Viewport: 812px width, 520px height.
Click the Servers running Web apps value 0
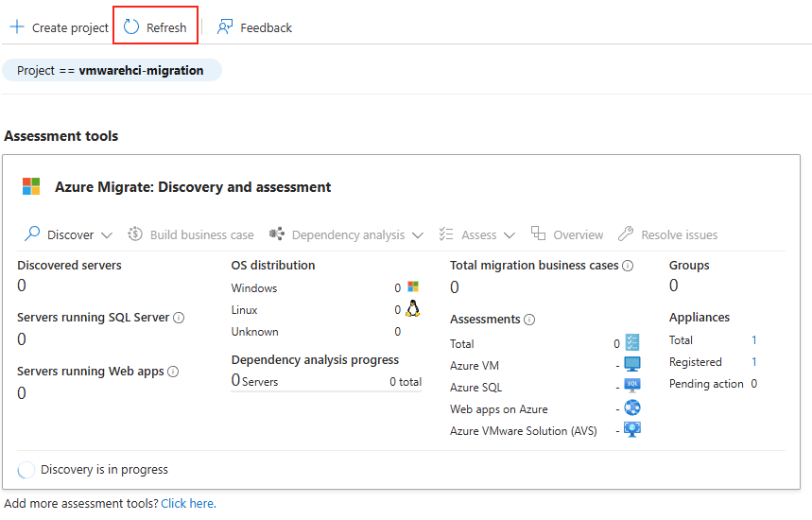pyautogui.click(x=22, y=393)
